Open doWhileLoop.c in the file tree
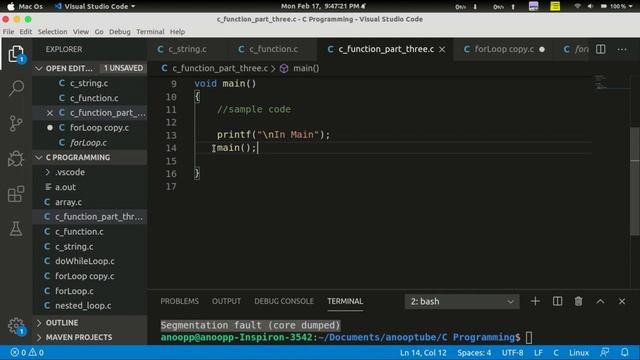The height and width of the screenshot is (360, 640). point(85,261)
